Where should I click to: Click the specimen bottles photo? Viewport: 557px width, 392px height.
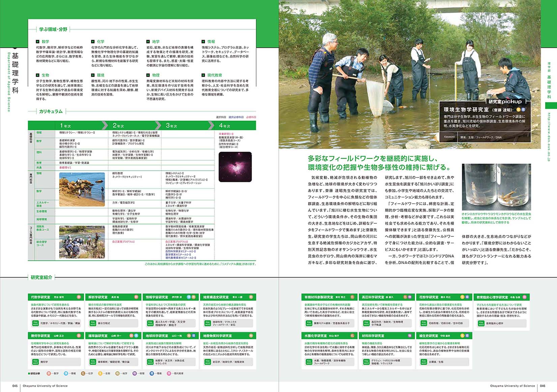pyautogui.click(x=496, y=187)
